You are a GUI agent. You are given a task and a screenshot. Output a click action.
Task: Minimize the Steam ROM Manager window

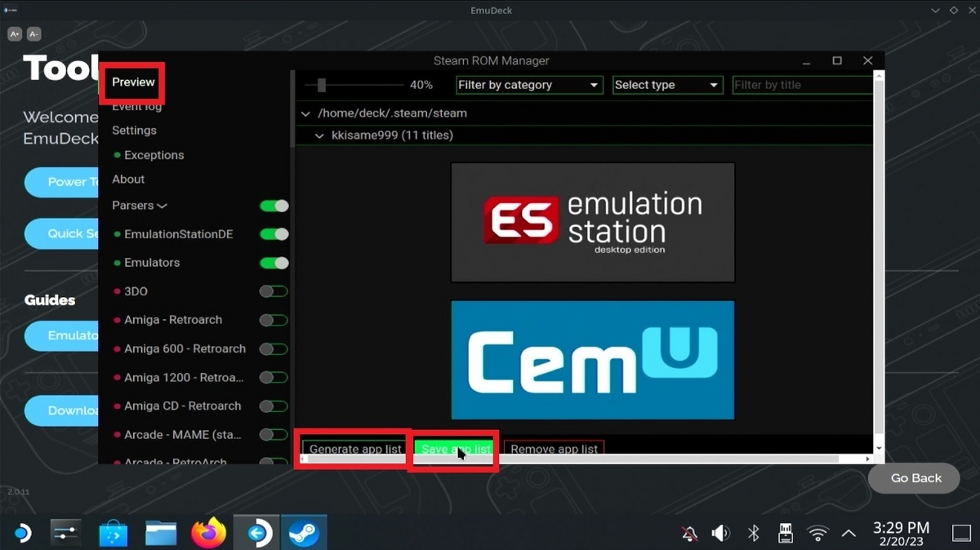pos(807,61)
